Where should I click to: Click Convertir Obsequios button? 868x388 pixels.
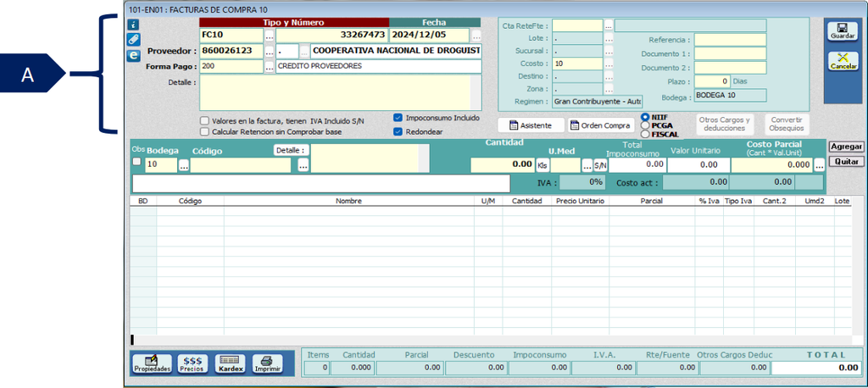click(786, 124)
